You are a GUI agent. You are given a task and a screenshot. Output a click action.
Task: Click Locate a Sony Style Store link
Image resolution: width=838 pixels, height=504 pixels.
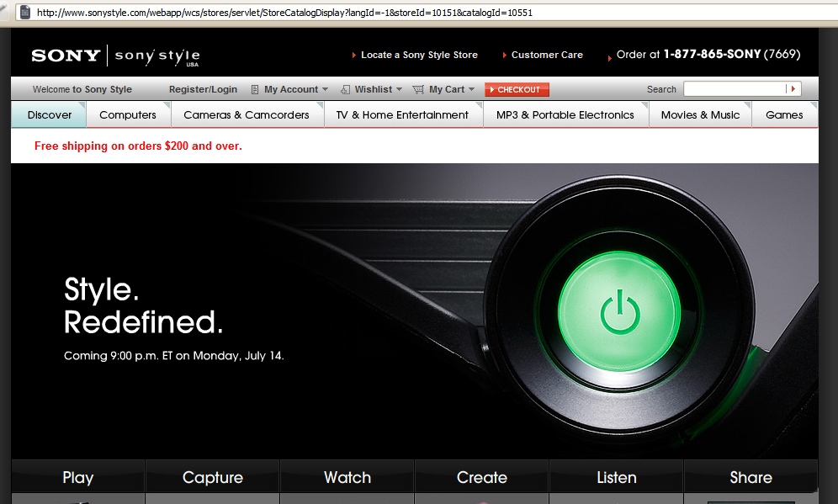420,55
